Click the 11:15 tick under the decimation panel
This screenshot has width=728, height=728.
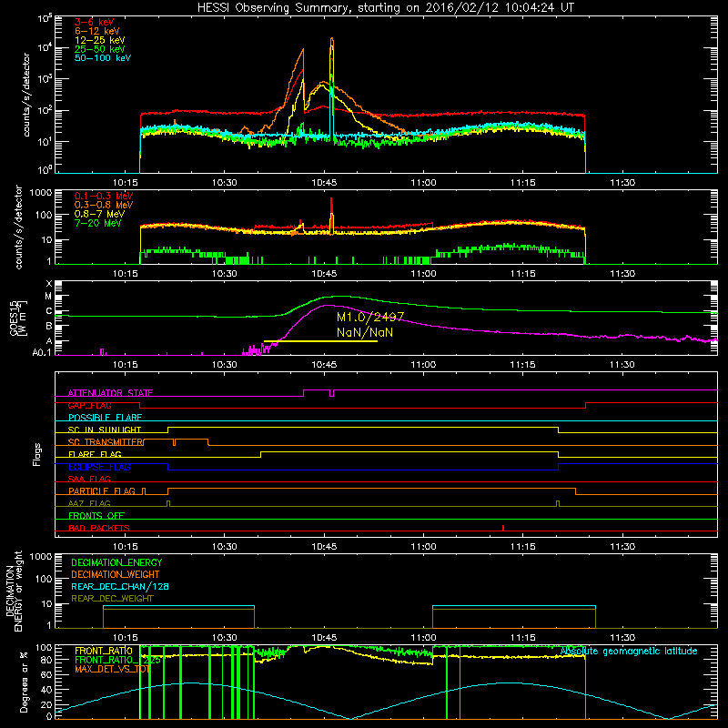(x=522, y=638)
